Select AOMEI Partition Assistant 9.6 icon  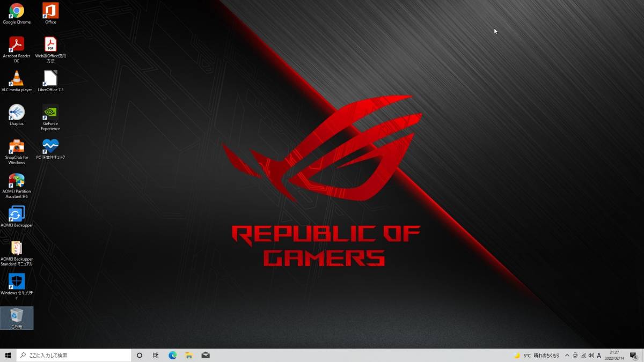coord(17,186)
